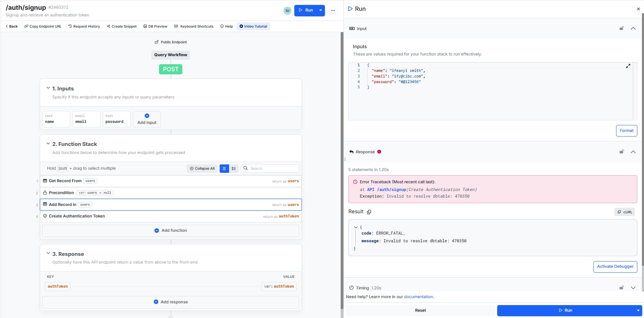This screenshot has height=318, width=644.
Task: Click the Format button
Action: tap(626, 131)
